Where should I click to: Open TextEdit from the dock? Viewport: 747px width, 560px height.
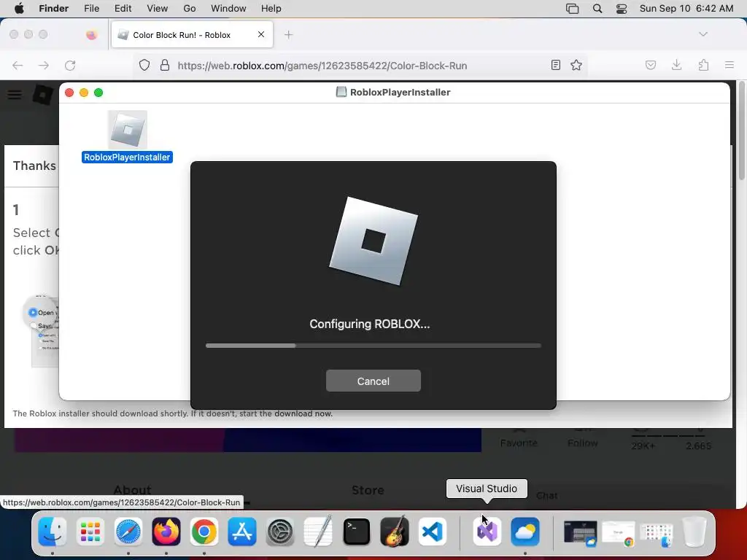click(318, 532)
